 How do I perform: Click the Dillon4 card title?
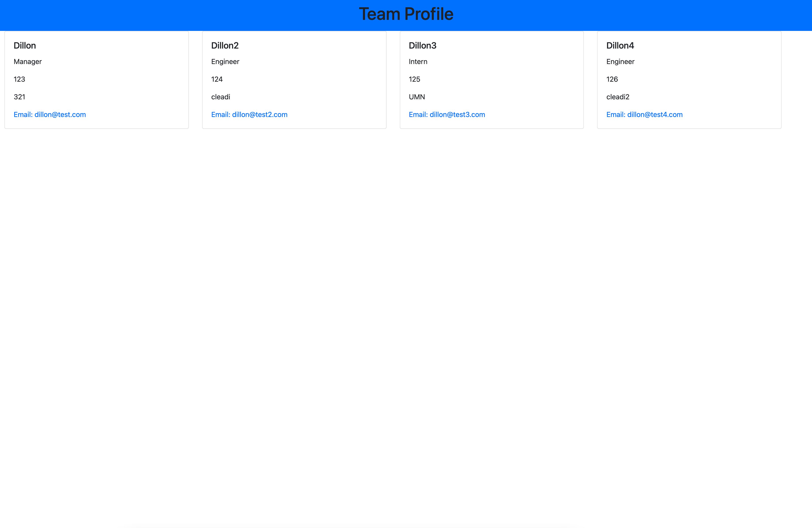(x=620, y=46)
